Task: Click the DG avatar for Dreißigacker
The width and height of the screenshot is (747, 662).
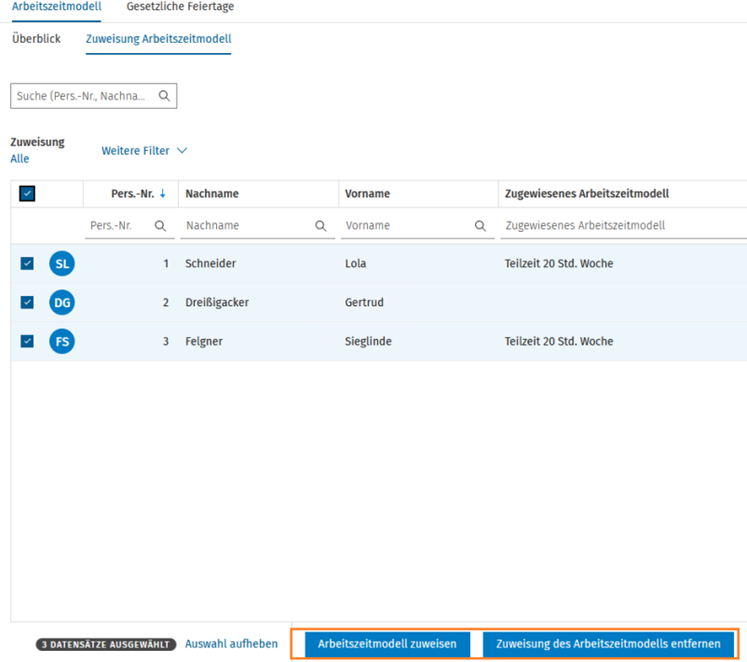Action: click(62, 302)
